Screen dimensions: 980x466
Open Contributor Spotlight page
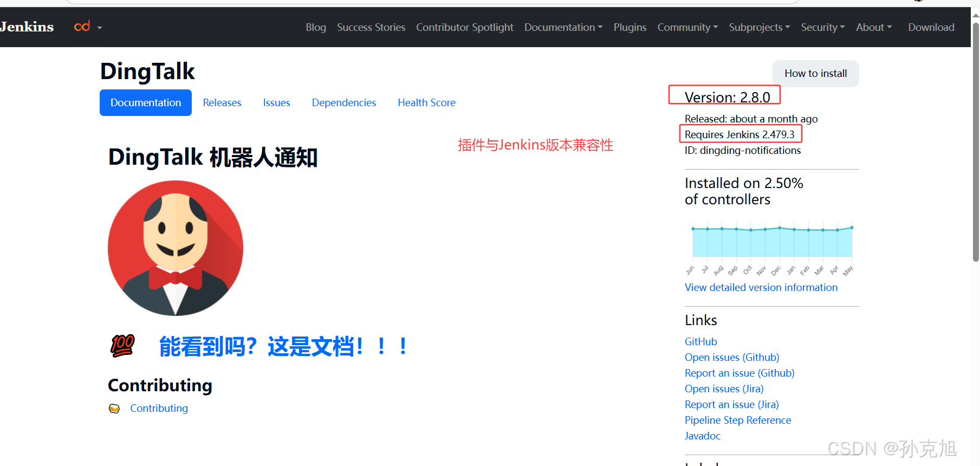pos(465,27)
